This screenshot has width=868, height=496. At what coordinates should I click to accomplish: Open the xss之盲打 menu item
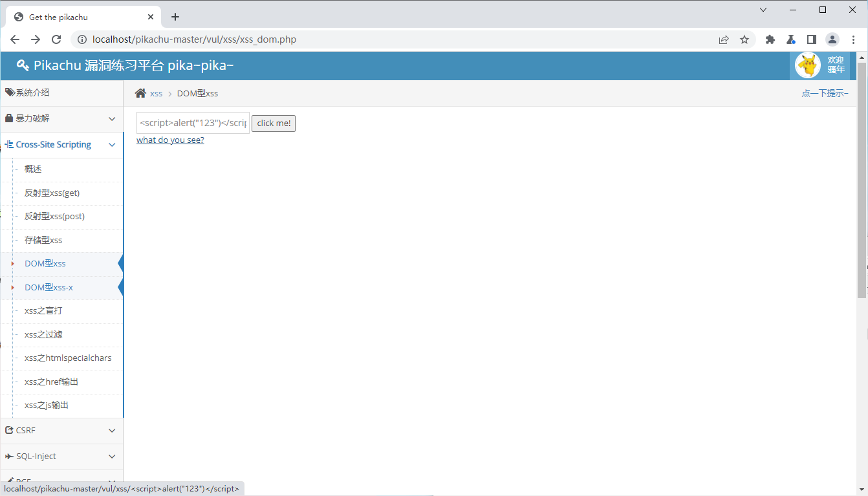point(43,311)
